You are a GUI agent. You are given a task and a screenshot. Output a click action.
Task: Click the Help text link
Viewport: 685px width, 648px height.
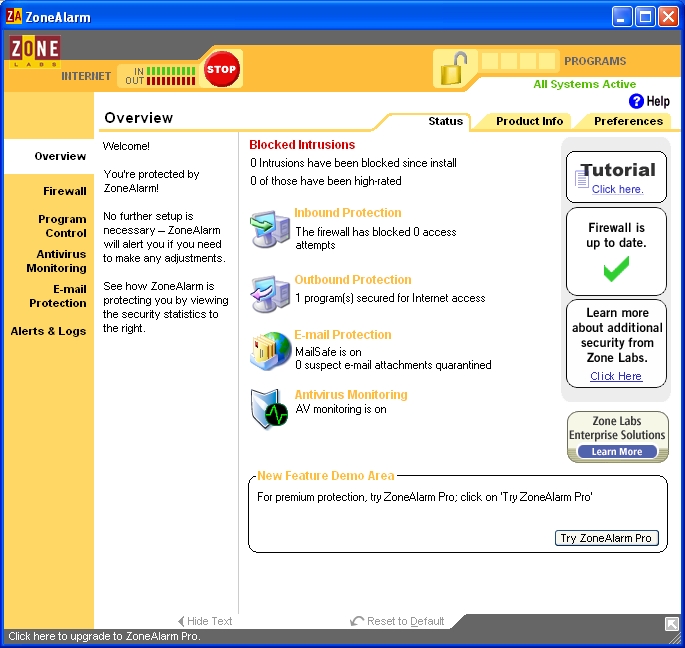[658, 101]
